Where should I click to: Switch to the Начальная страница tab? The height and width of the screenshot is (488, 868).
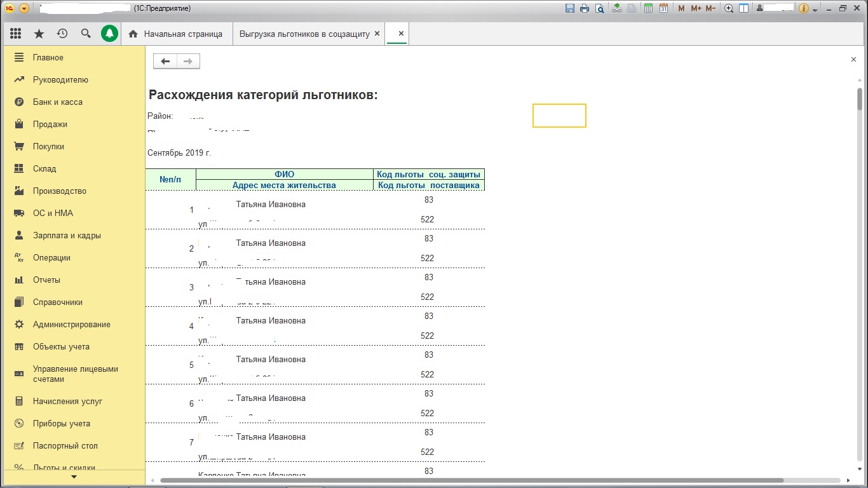pos(176,34)
